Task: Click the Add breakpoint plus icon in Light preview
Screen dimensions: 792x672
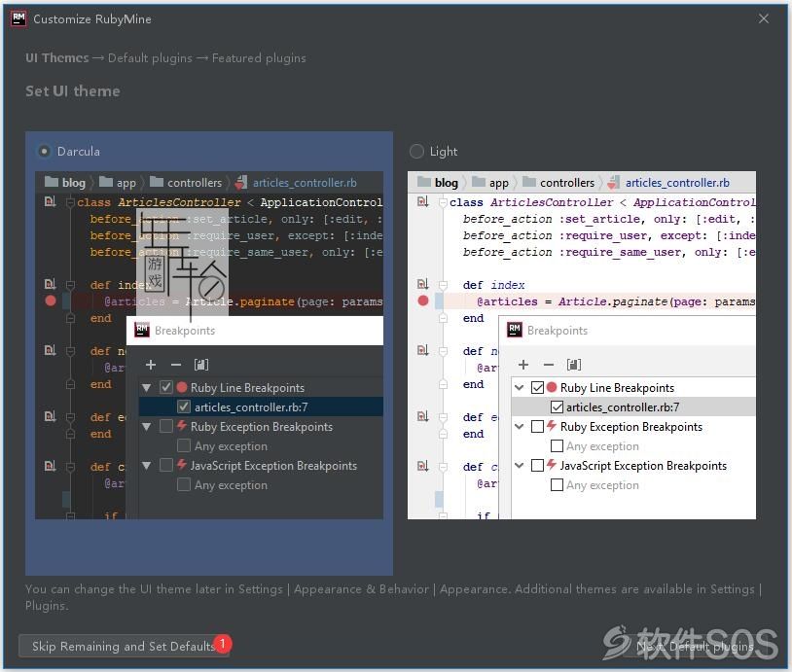Action: tap(523, 365)
